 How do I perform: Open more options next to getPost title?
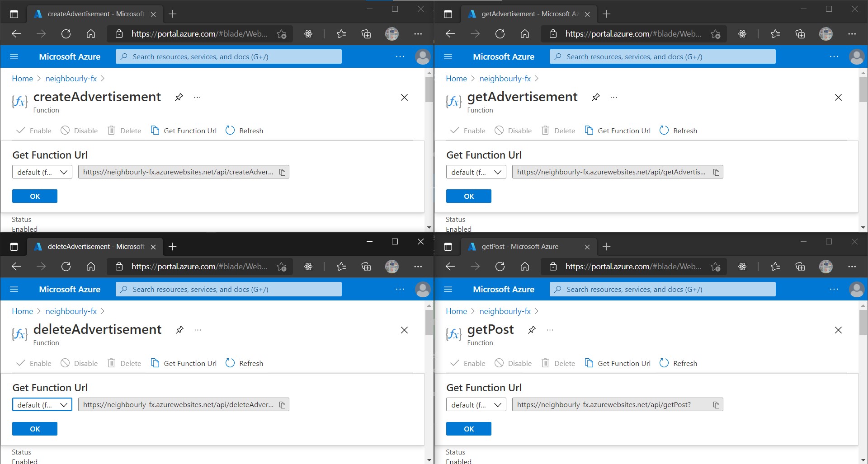tap(550, 330)
